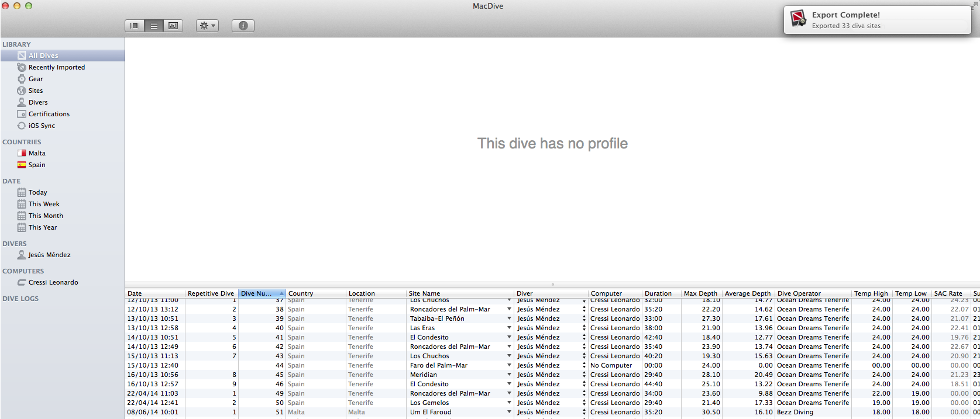The height and width of the screenshot is (419, 980).
Task: Grab the split-pane divider handle above table
Action: click(x=552, y=285)
